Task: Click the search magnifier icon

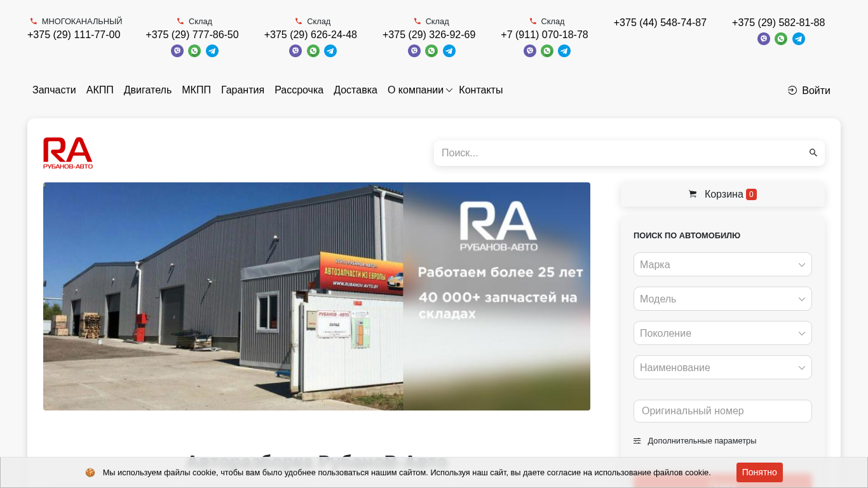Action: pos(813,153)
